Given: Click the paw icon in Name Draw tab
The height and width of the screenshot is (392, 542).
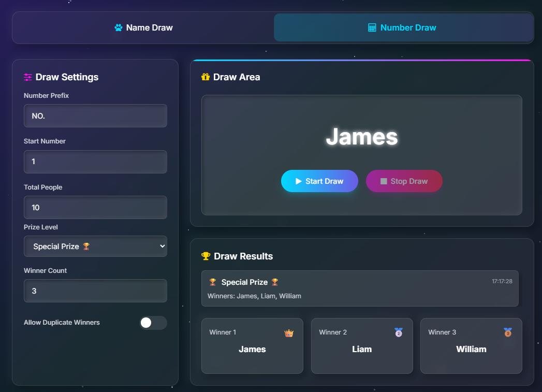Looking at the screenshot, I should pos(119,28).
